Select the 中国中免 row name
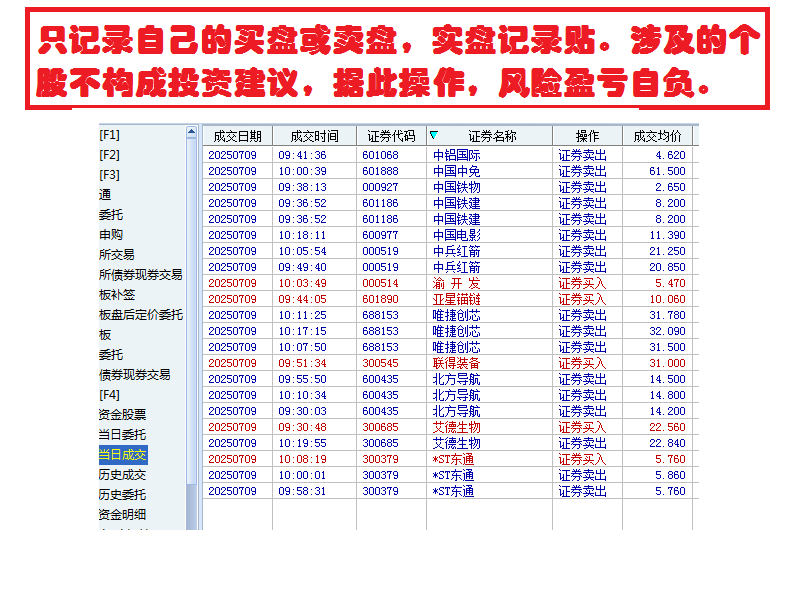Screen dimensions: 797x598 point(456,171)
